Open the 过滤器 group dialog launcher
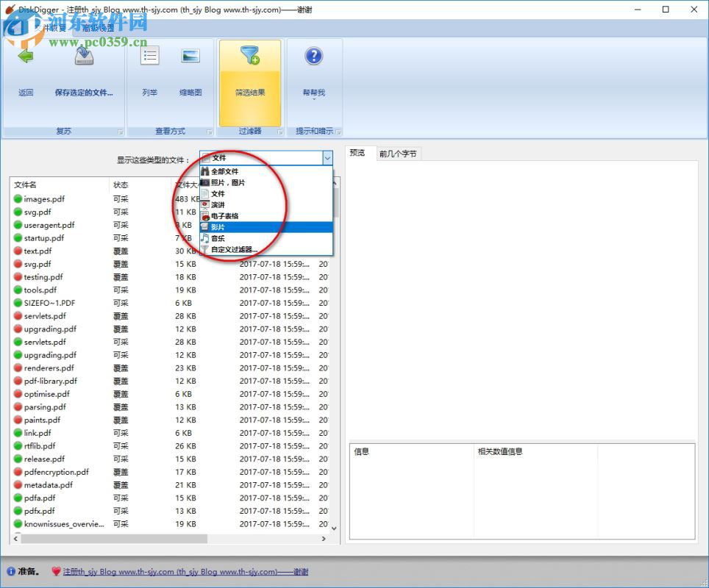This screenshot has width=709, height=588. pyautogui.click(x=280, y=132)
